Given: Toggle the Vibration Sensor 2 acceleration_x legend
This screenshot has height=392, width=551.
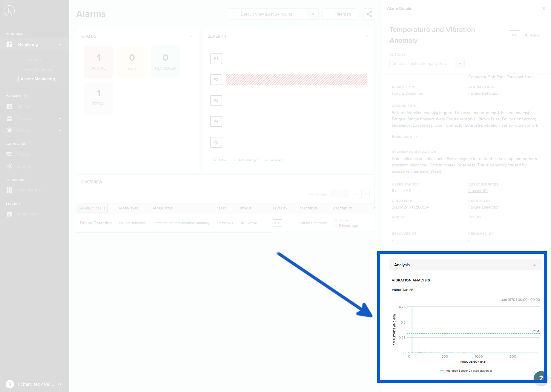Looking at the screenshot, I should pos(466,371).
